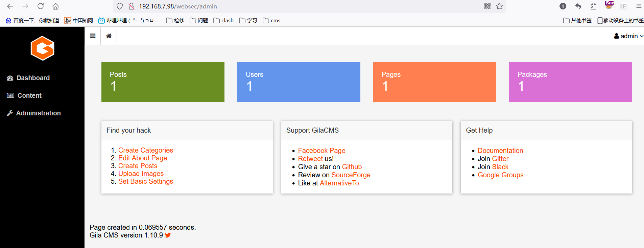This screenshot has width=644, height=248.
Task: Click the browser back arrow
Action: (x=10, y=6)
